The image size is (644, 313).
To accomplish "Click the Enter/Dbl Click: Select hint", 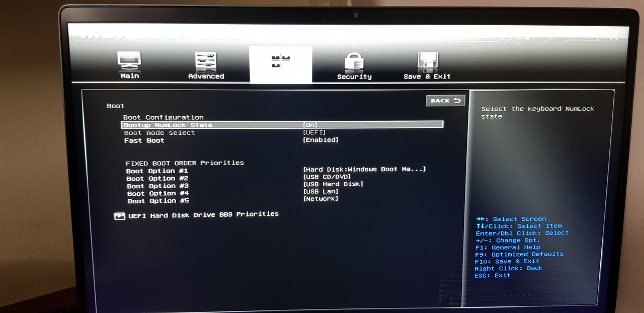I will (522, 233).
